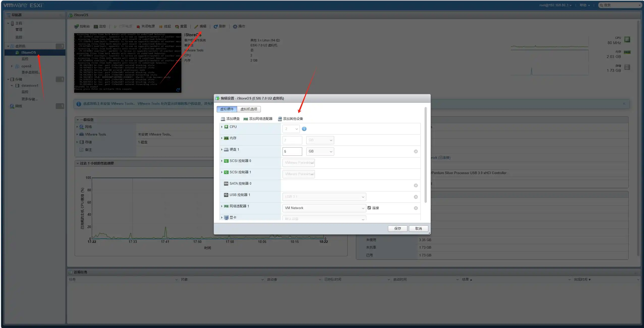The image size is (644, 328).
Task: Collapse the 虚拟机 navigator section
Action: [x=8, y=46]
